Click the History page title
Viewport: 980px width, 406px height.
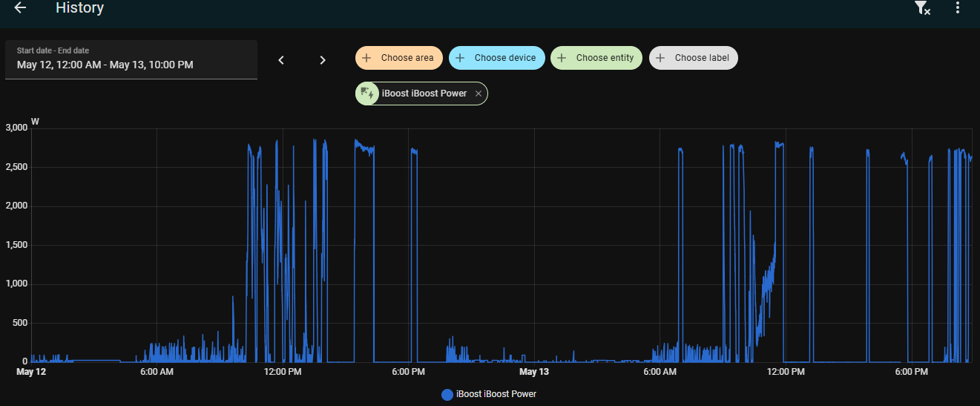79,8
